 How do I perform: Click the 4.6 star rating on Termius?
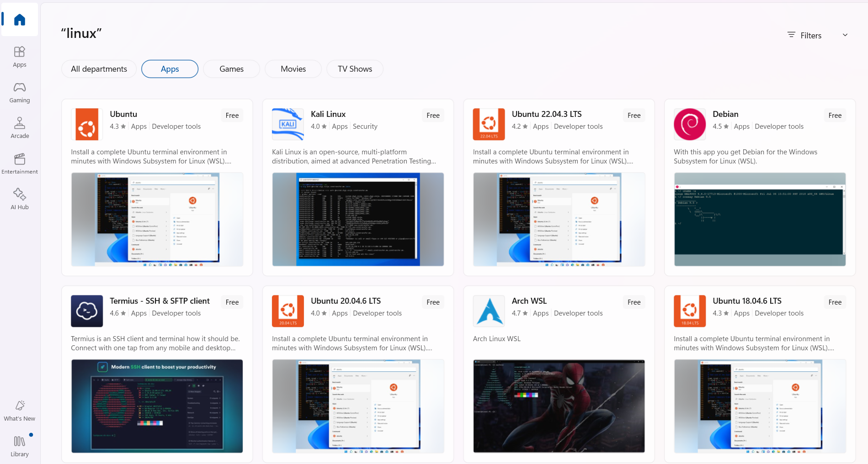pos(118,313)
